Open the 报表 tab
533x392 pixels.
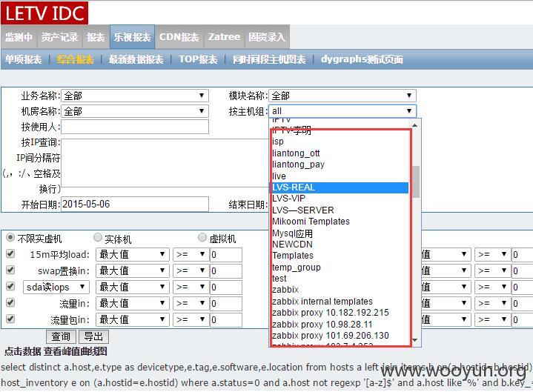[96, 37]
